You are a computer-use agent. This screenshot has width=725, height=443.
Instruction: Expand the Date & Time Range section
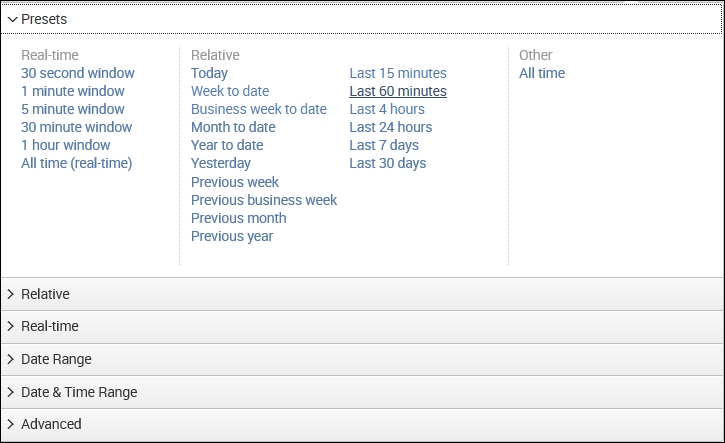coord(79,392)
